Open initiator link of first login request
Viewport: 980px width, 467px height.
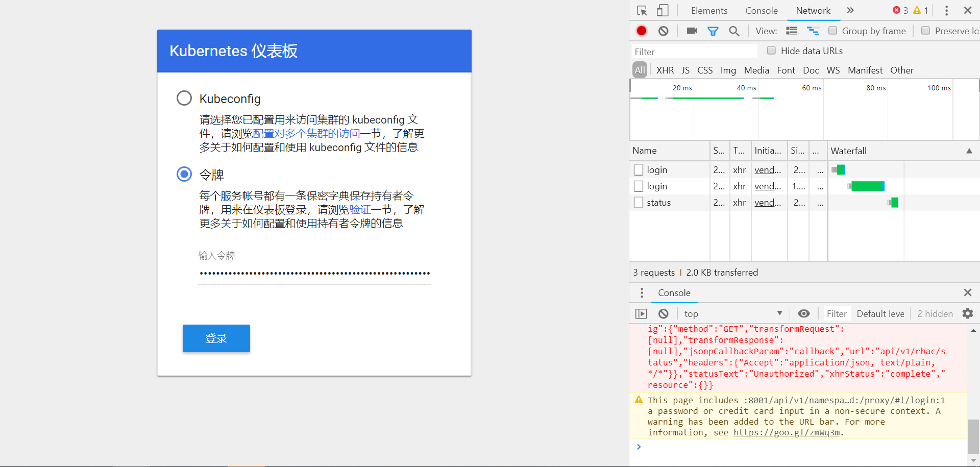pyautogui.click(x=768, y=170)
